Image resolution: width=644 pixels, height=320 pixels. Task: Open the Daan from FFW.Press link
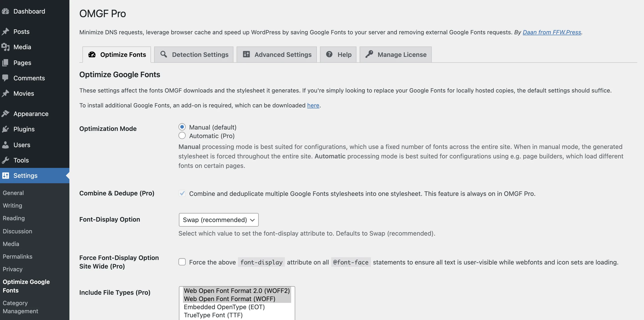point(551,32)
